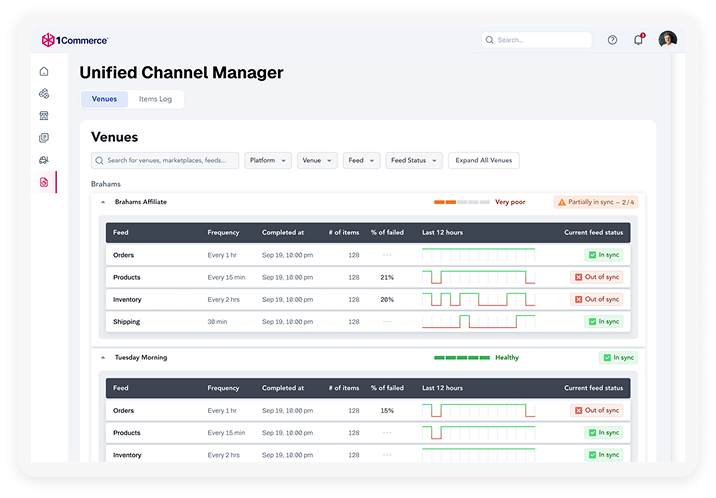Focus the top Search field
The image size is (716, 498).
(537, 40)
